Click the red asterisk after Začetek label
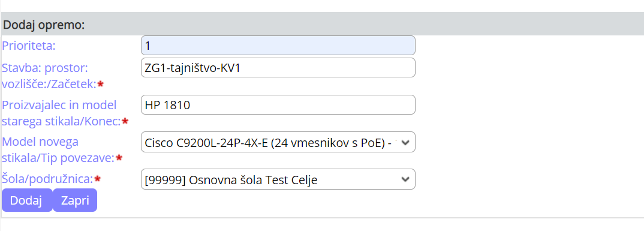The height and width of the screenshot is (231, 644). click(101, 84)
